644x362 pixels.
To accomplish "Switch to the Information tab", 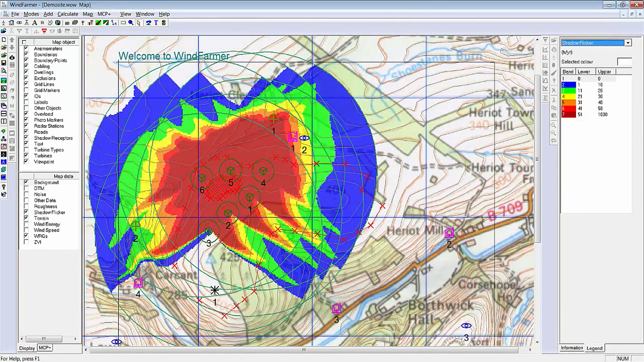I will click(571, 348).
